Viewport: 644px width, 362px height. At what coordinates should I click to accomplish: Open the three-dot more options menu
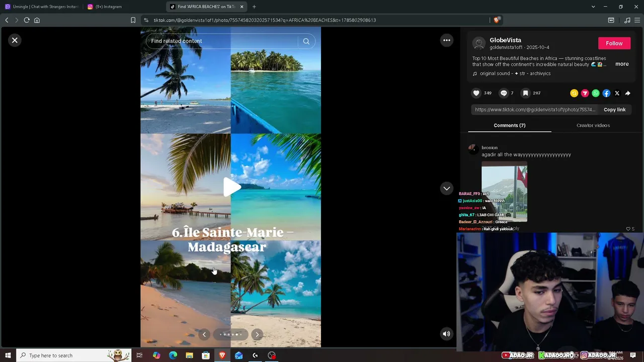click(x=446, y=40)
